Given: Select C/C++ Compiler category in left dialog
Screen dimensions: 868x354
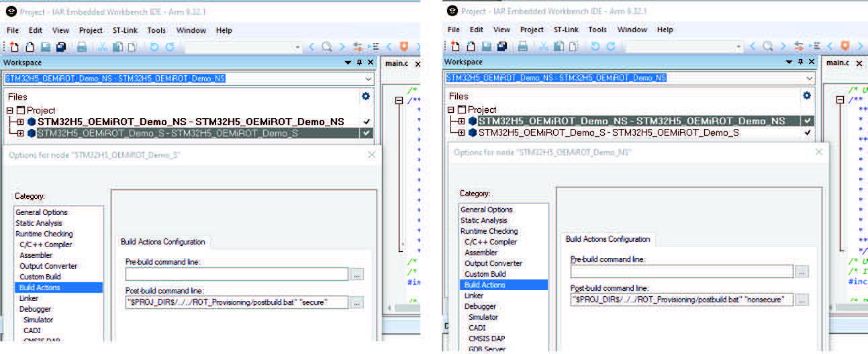Looking at the screenshot, I should [46, 245].
